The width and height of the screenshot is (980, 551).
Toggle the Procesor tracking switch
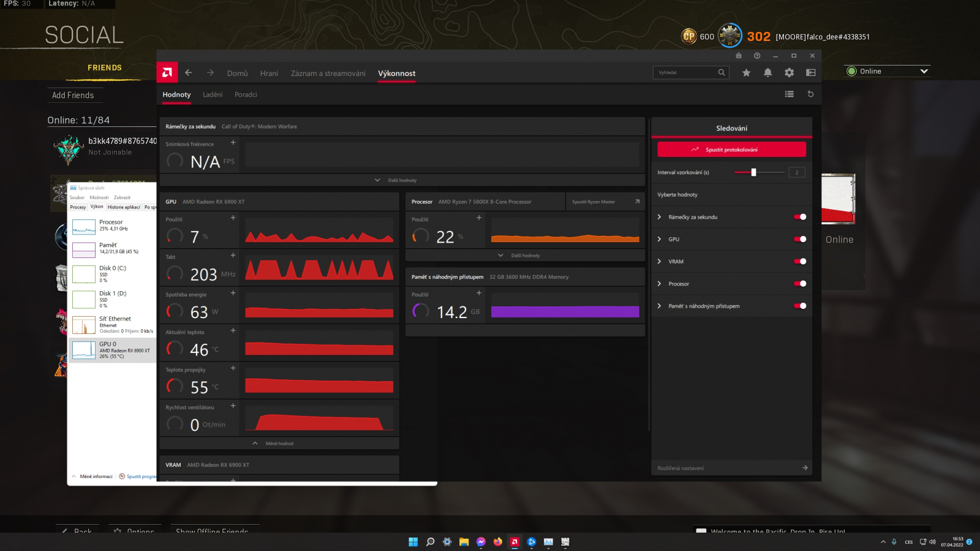[x=800, y=284]
